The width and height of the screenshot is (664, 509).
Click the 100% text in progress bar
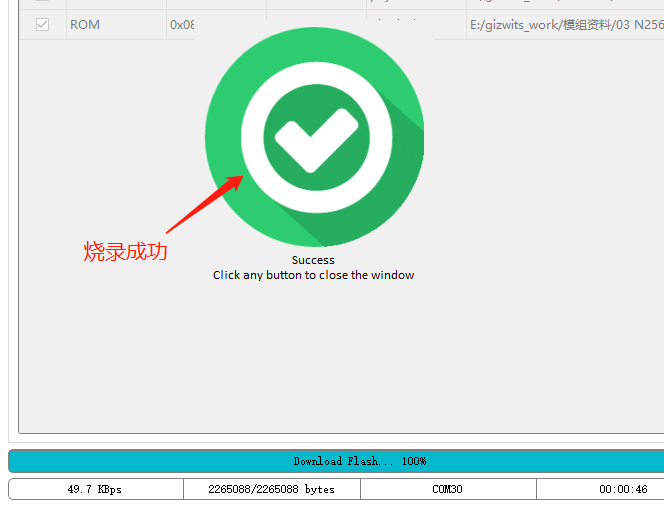[x=414, y=461]
